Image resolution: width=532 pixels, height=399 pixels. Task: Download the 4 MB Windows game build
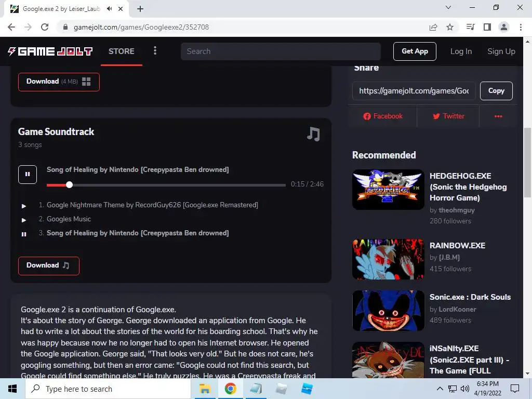59,82
